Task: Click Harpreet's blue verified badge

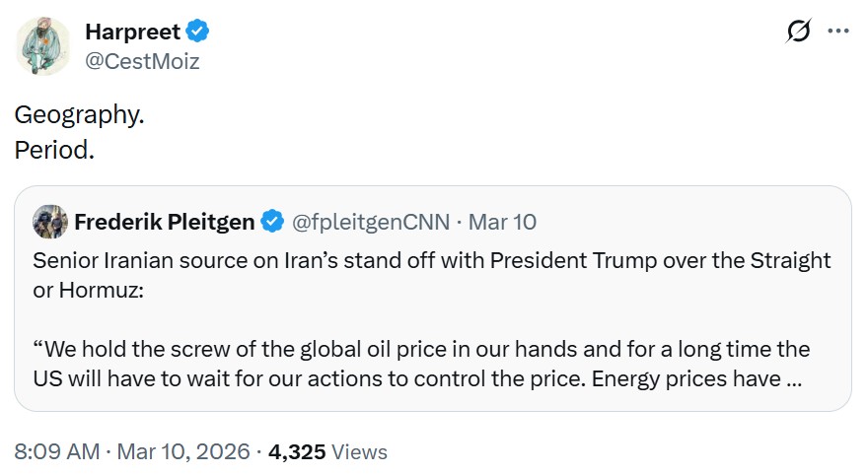Action: [198, 33]
